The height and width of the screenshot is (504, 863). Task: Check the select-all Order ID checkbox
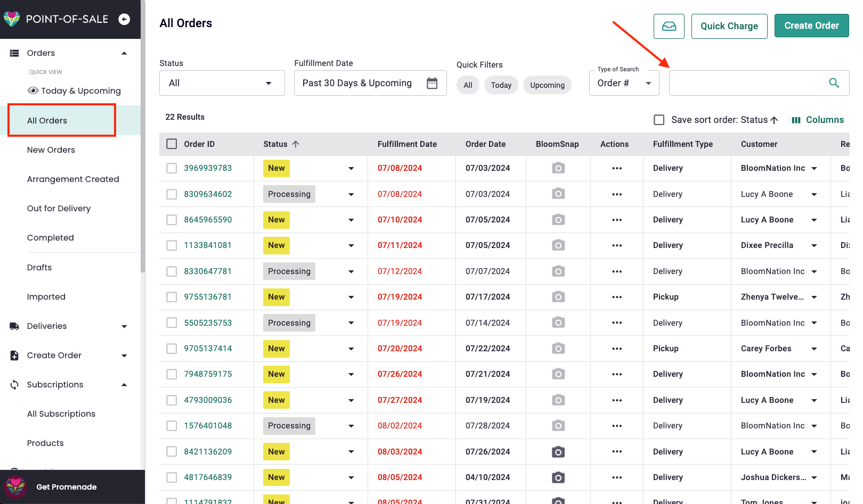click(172, 144)
